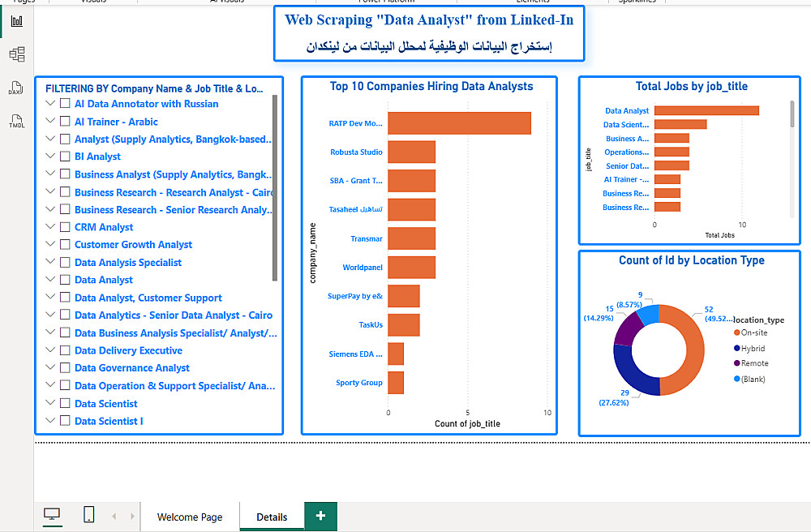Switch to the Welcome Page tab

pos(189,517)
